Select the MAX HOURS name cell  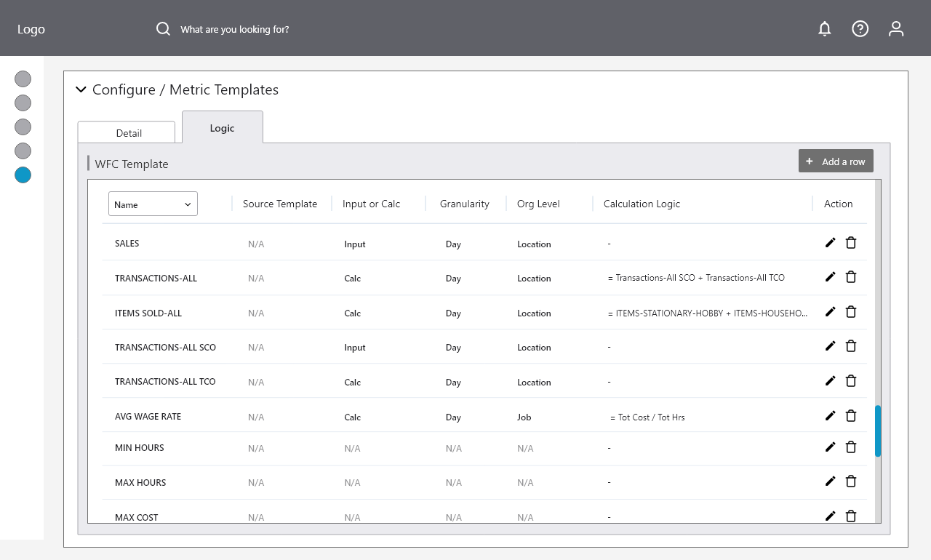click(x=140, y=482)
